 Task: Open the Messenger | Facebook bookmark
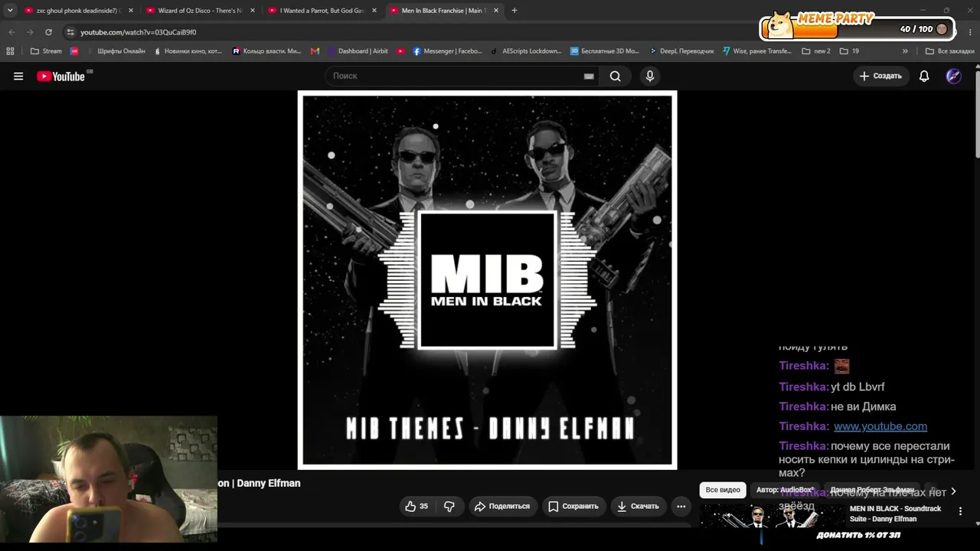(447, 51)
